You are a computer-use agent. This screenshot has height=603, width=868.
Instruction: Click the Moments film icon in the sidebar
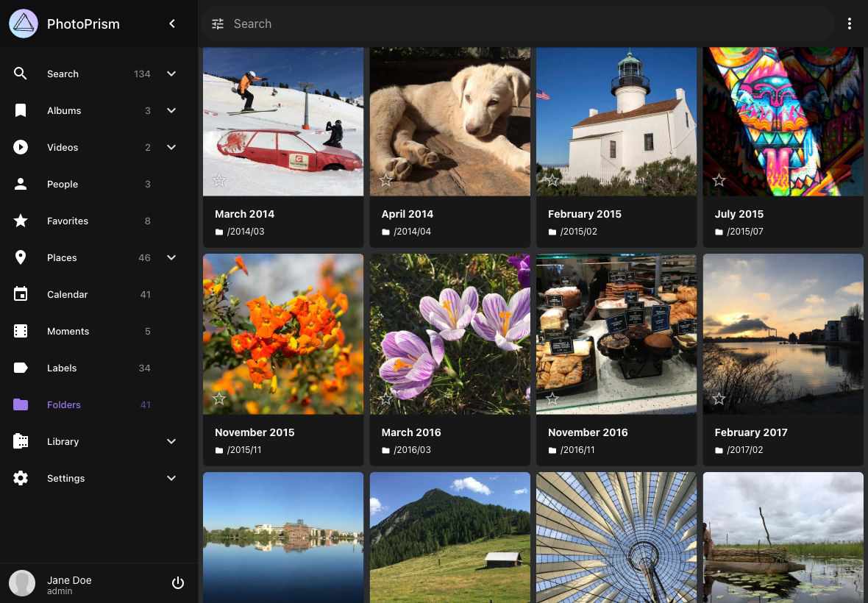click(x=21, y=331)
